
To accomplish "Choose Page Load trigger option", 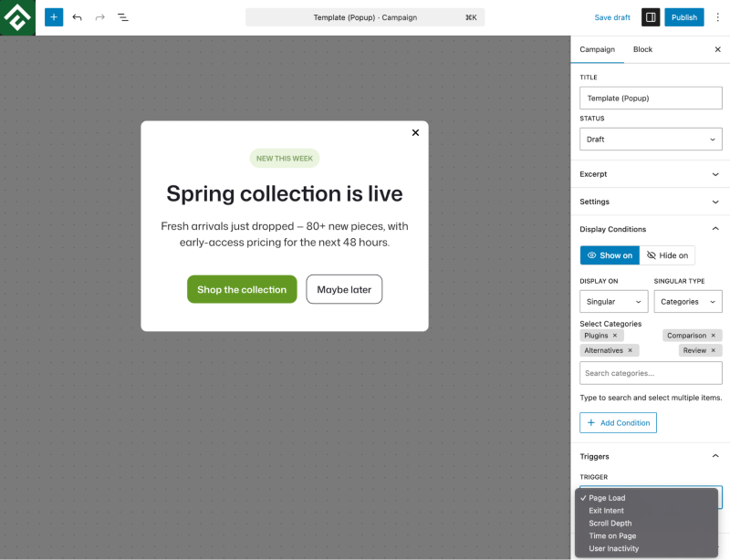I will coord(647,498).
